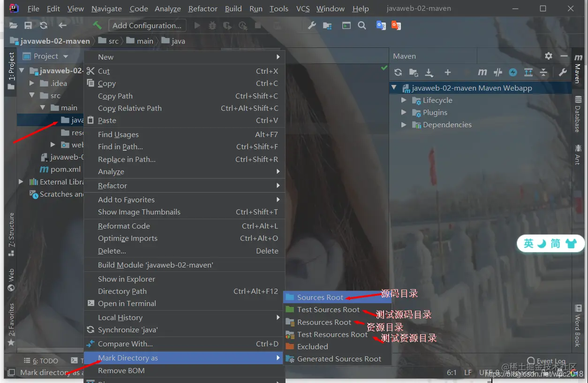Click Execute Maven Goal m icon

(x=482, y=72)
